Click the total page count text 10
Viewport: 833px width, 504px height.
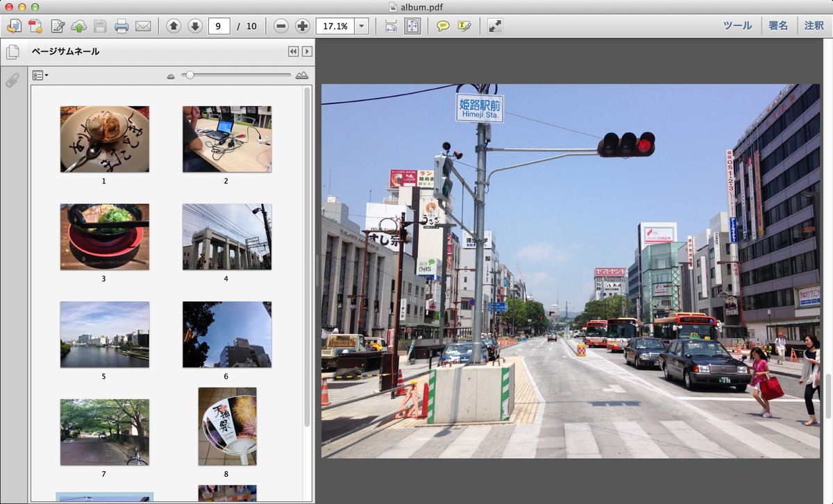[251, 26]
